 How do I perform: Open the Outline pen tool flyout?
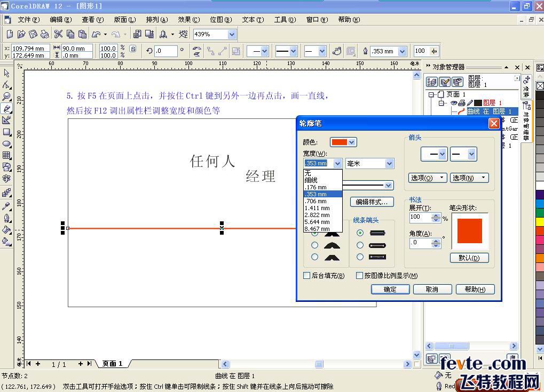[x=6, y=218]
